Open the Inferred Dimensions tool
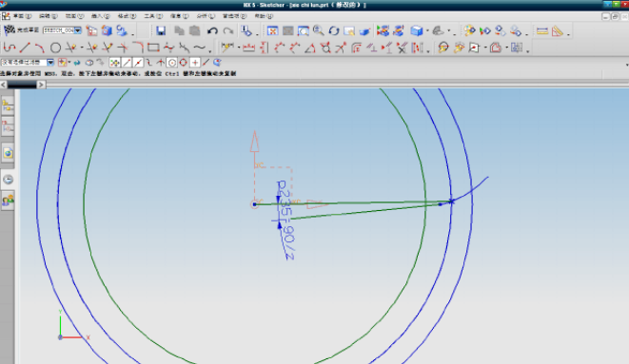629x364 pixels. click(227, 48)
